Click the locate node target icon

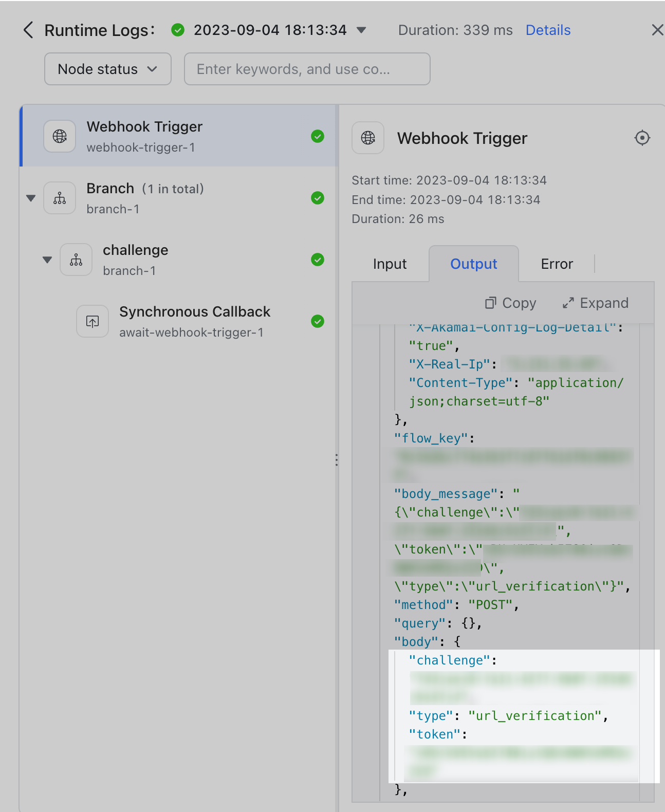[x=642, y=138]
